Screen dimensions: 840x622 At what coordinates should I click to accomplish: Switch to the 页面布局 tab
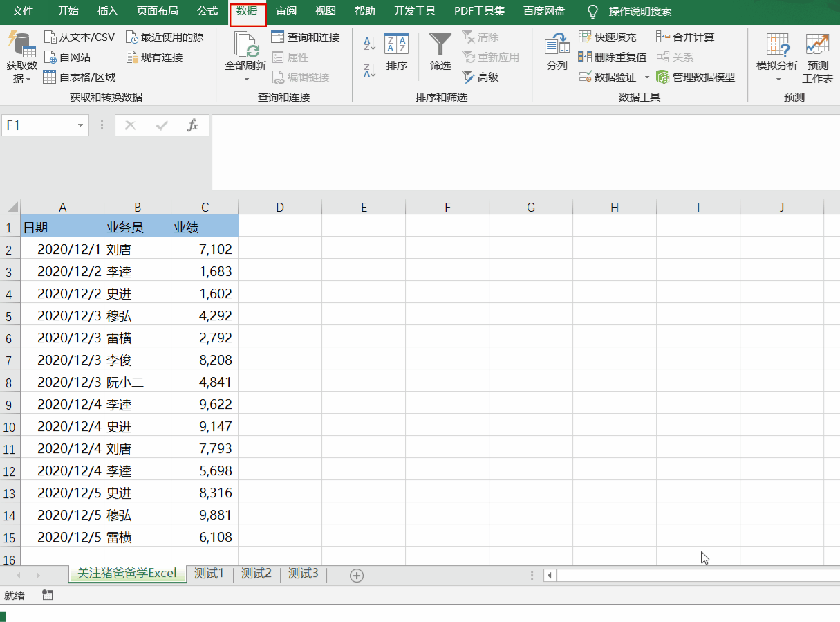point(157,11)
